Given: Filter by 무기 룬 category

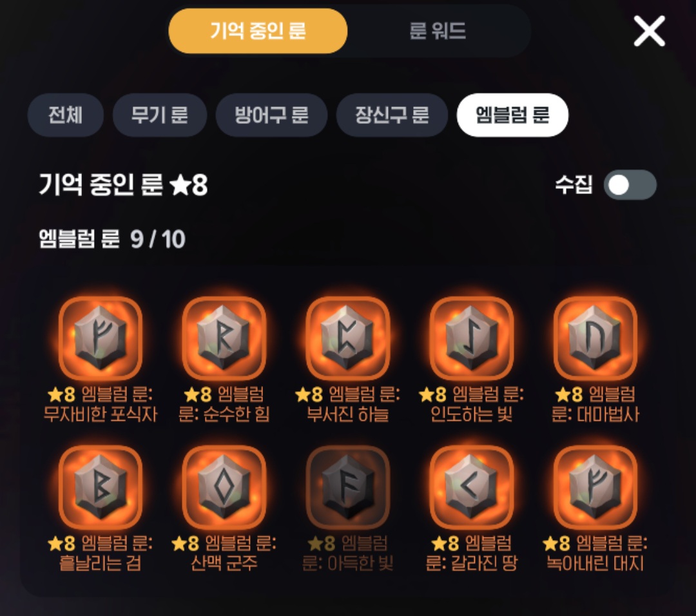Looking at the screenshot, I should [159, 115].
